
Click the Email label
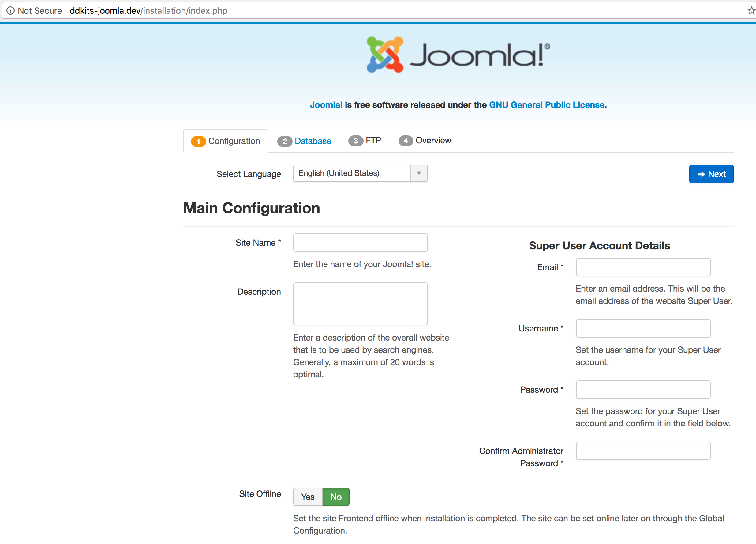550,267
